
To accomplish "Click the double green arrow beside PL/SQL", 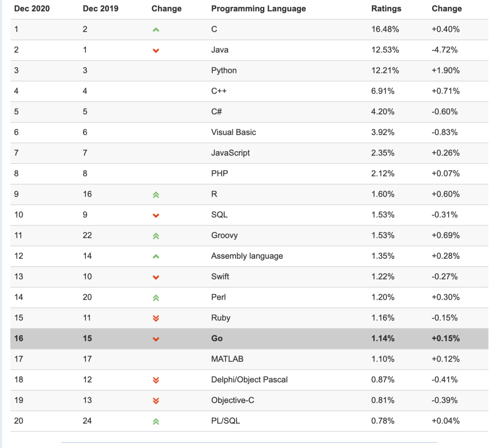I will click(x=156, y=421).
